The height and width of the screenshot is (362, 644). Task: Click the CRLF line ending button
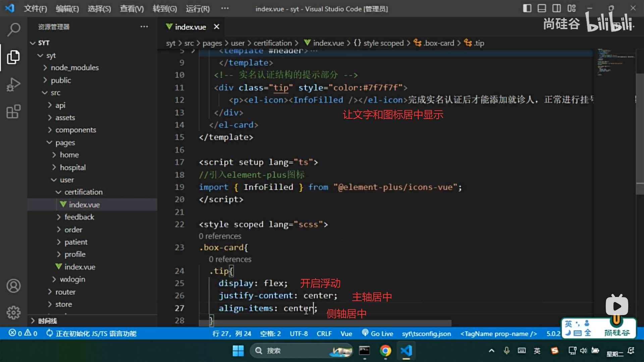[x=324, y=334]
